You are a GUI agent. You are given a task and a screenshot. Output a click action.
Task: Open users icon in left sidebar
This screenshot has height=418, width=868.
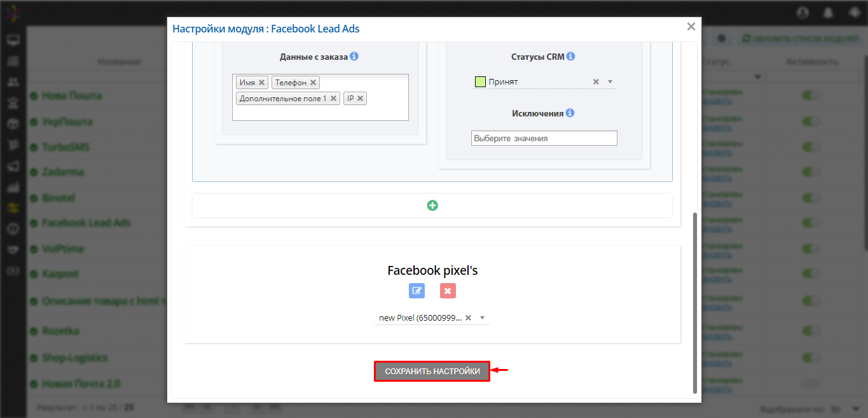tap(13, 82)
